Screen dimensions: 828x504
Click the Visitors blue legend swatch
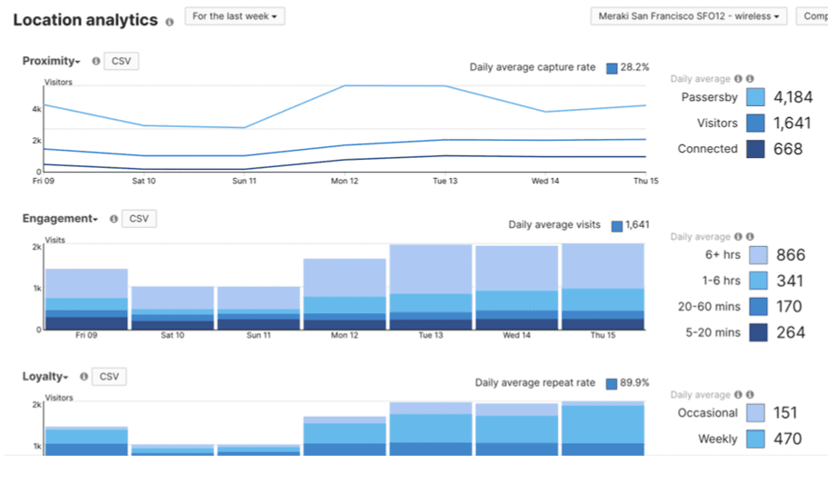click(x=755, y=123)
